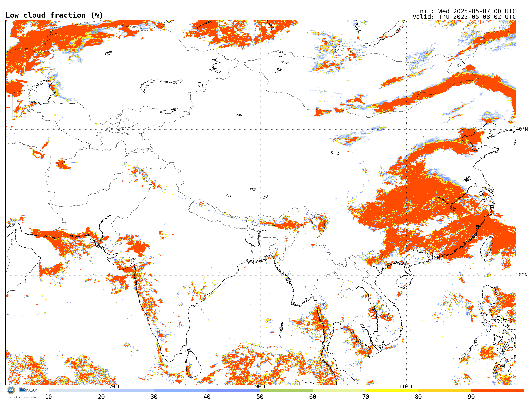Click the 70°E longitude label
This screenshot has width=532, height=400.
point(115,386)
